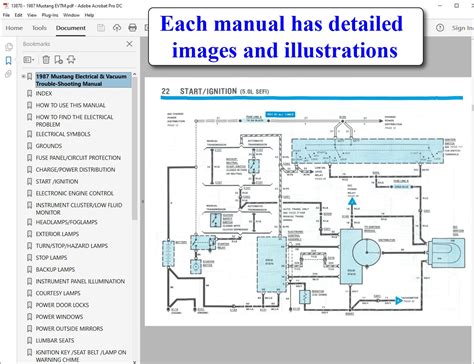Image resolution: width=474 pixels, height=364 pixels.
Task: Switch to the Tools tab
Action: [x=39, y=28]
